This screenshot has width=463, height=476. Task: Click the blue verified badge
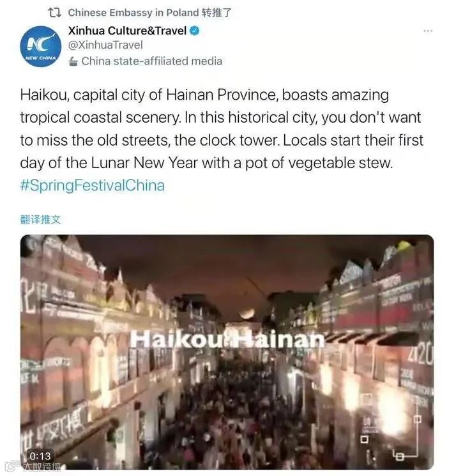click(195, 31)
